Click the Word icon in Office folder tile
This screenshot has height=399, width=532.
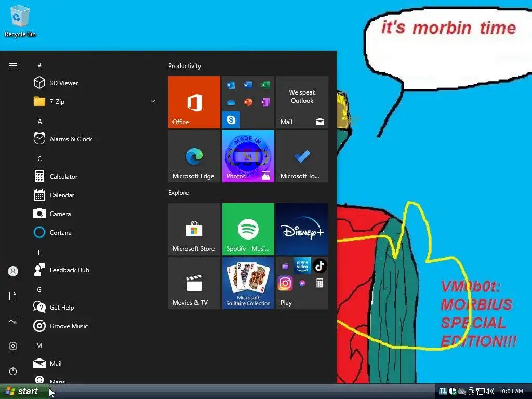coord(248,85)
